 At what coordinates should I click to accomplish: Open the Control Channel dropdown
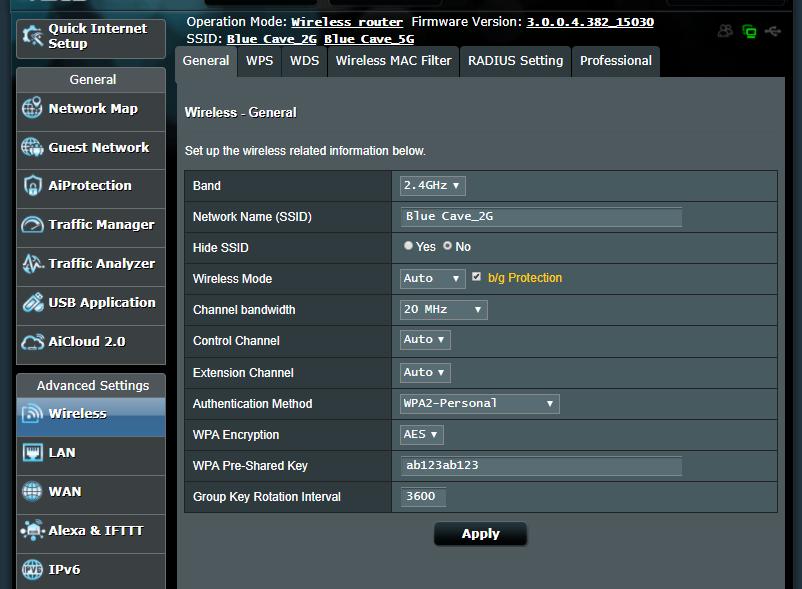[x=425, y=339]
